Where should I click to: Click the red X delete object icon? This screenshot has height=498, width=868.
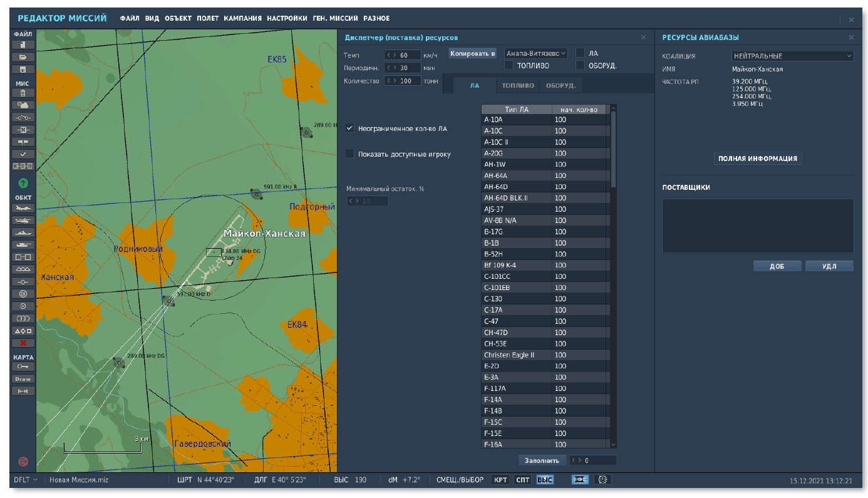pos(23,343)
